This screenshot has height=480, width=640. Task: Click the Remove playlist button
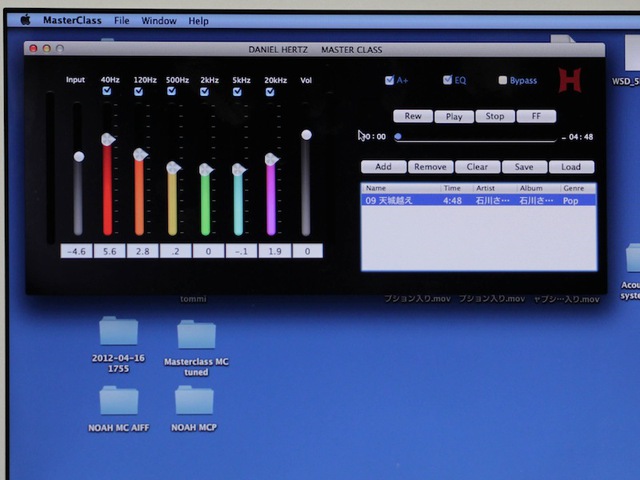(431, 167)
